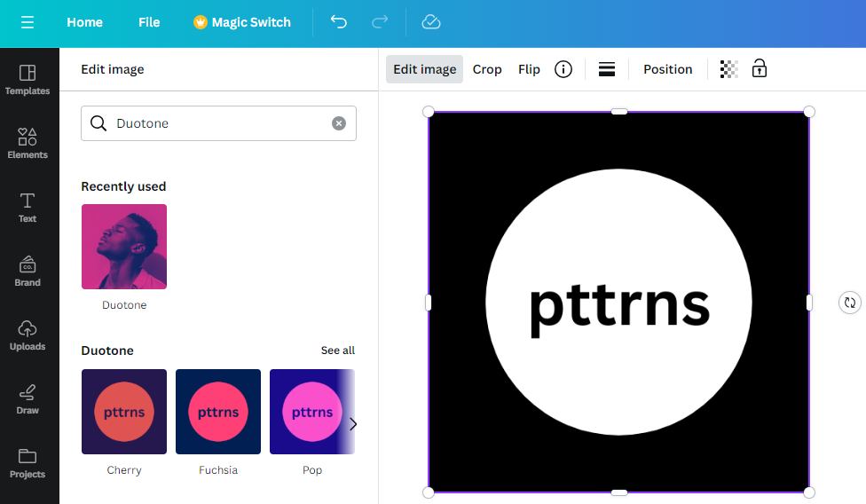The height and width of the screenshot is (504, 866).
Task: Open border style lines option
Action: [x=607, y=69]
